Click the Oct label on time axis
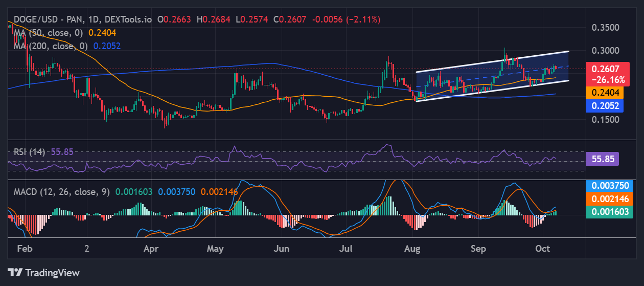Viewport: 644px width, 286px height. click(542, 249)
